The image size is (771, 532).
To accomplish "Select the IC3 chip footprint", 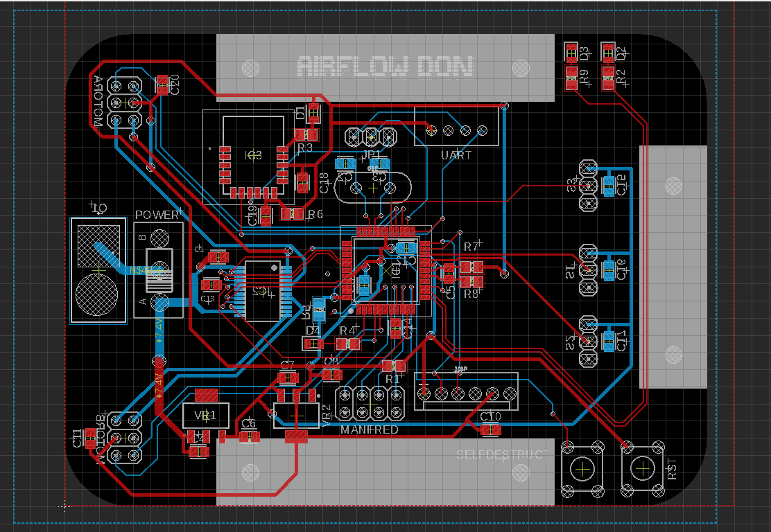I will pyautogui.click(x=253, y=155).
